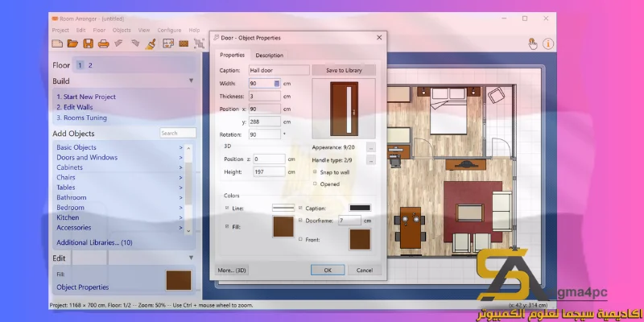Close the Door Object Properties dialog
Image resolution: width=644 pixels, height=322 pixels.
(x=379, y=37)
